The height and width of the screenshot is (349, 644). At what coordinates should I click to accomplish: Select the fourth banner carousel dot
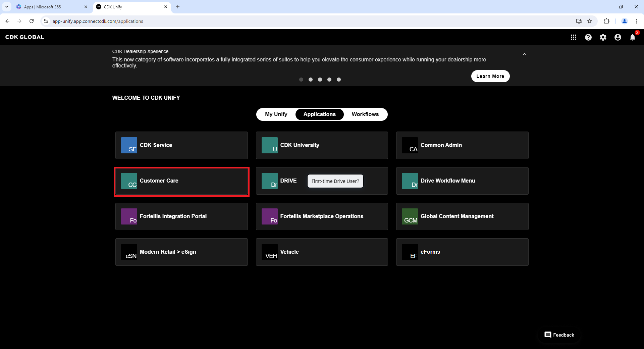(329, 80)
